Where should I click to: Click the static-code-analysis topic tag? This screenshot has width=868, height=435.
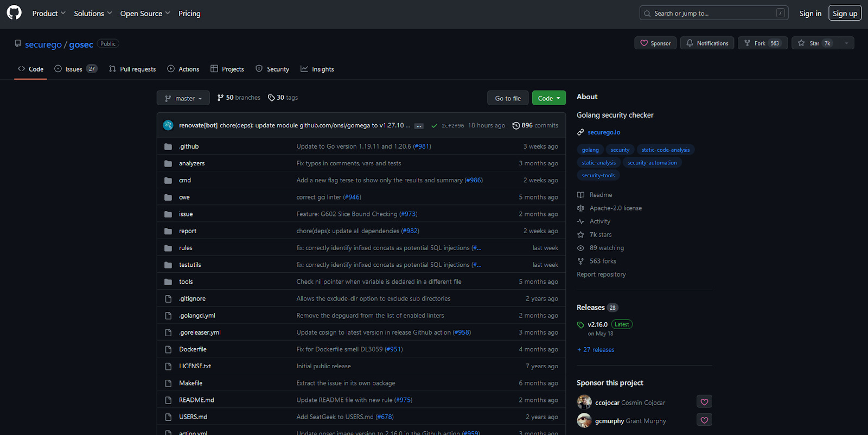(x=666, y=150)
